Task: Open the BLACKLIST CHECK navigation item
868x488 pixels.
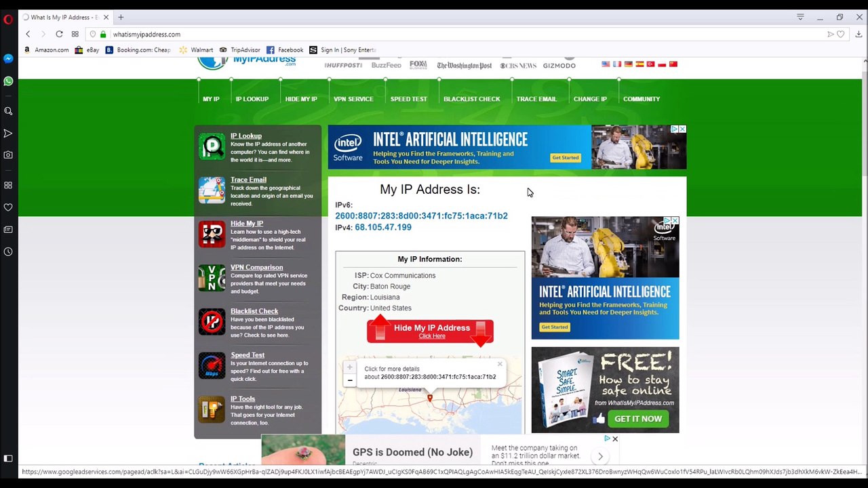Action: click(x=472, y=99)
